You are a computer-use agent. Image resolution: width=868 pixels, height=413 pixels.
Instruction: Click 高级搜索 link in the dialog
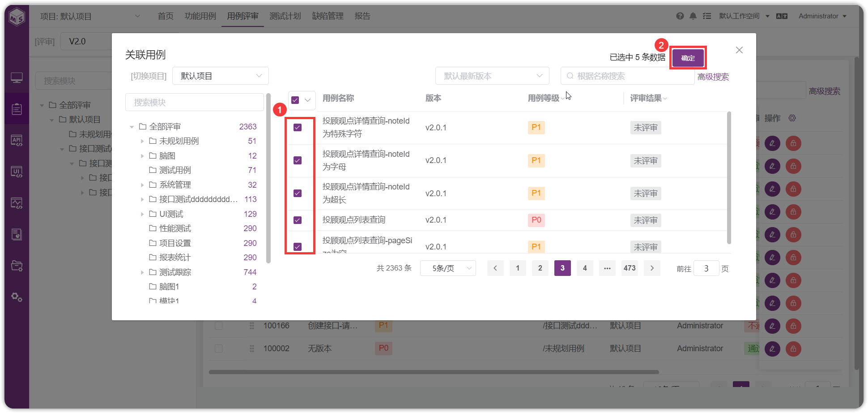click(x=713, y=77)
